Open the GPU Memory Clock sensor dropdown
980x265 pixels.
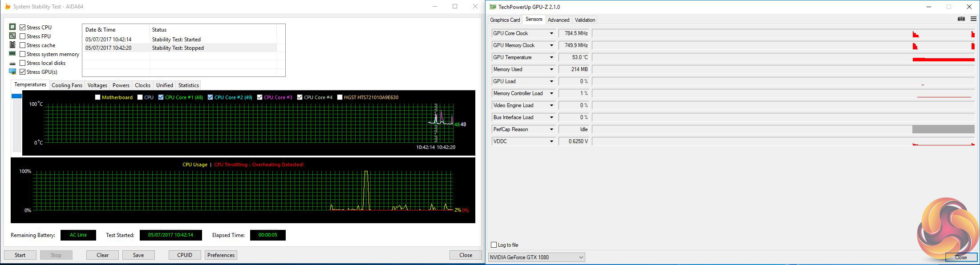[551, 45]
